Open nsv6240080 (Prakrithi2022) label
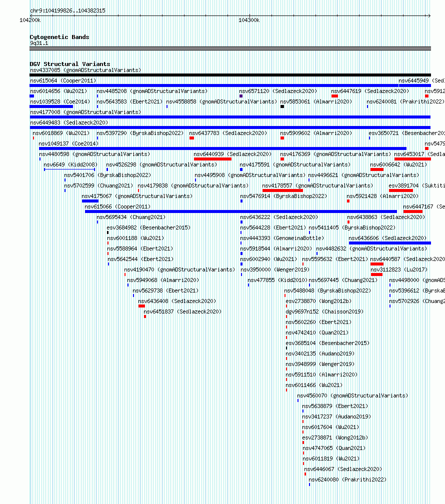 point(347,479)
